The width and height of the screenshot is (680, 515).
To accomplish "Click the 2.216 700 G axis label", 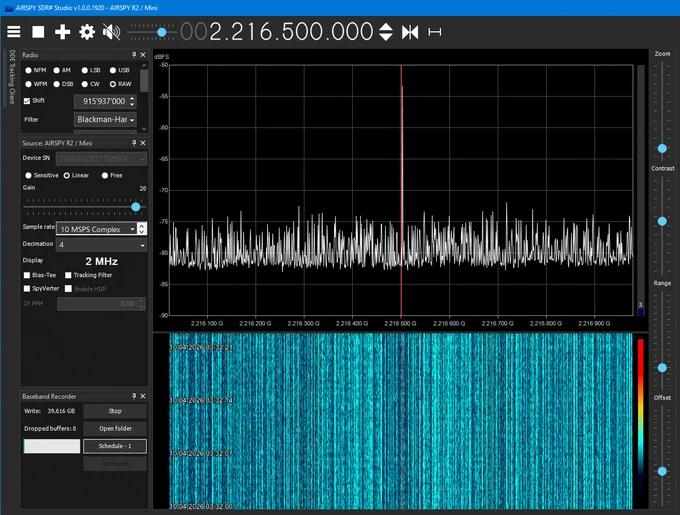I will click(x=497, y=323).
